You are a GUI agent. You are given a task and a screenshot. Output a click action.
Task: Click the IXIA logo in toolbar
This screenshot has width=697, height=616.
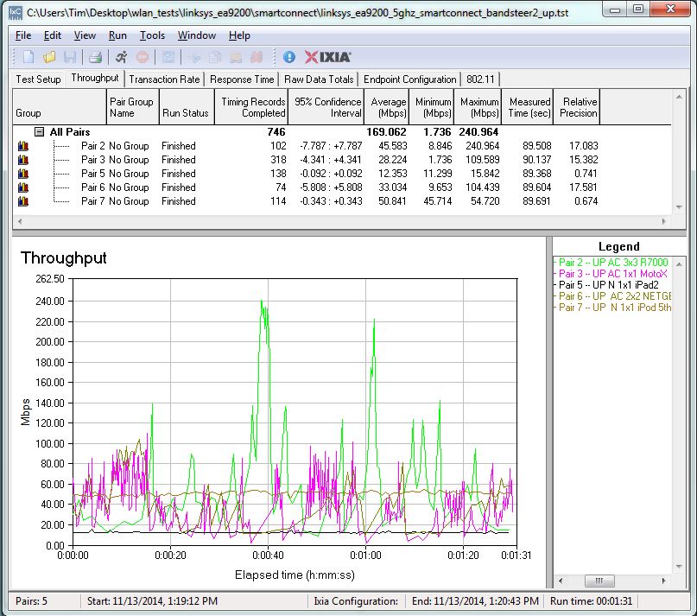pos(327,57)
